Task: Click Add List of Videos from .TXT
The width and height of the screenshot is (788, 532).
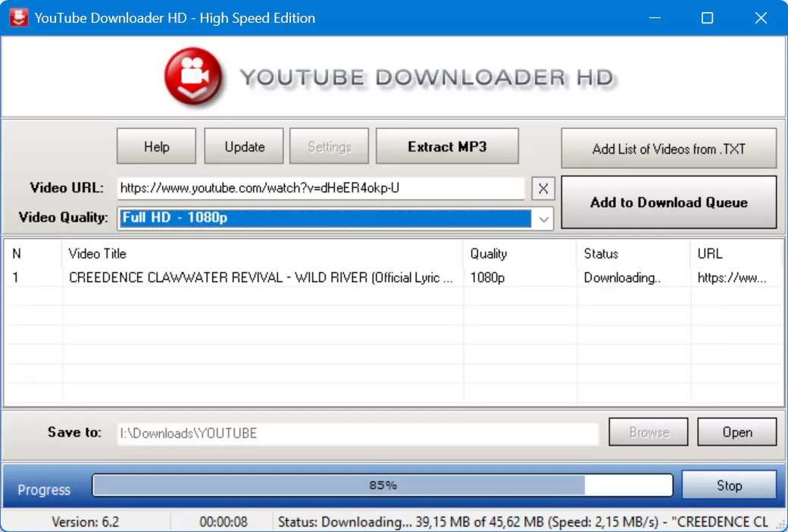Action: [669, 149]
